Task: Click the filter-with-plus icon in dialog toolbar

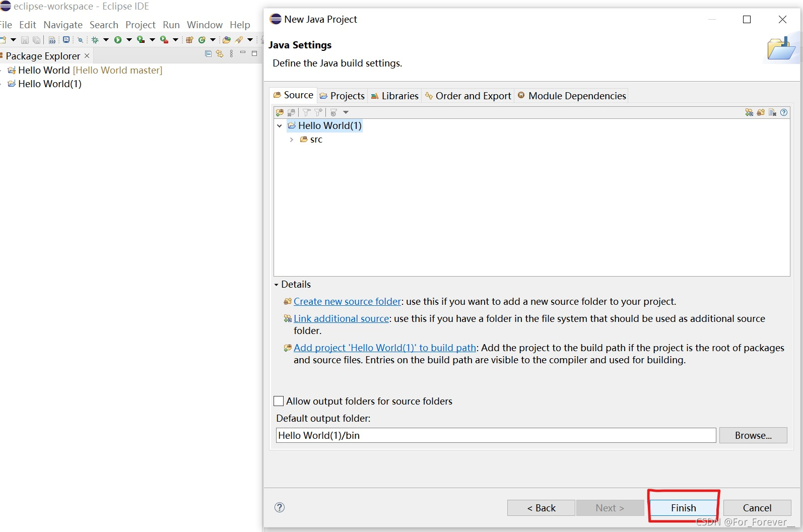Action: tap(318, 112)
